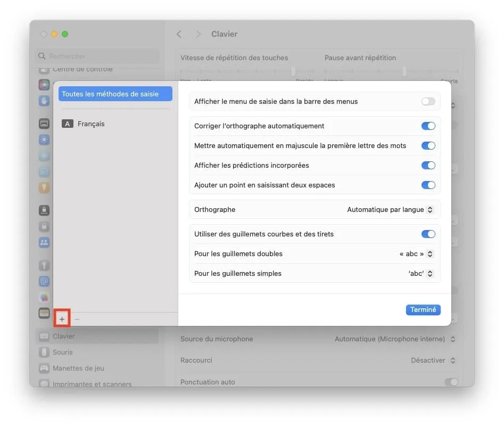Click the Clavier keyboard icon in sidebar

point(44,336)
